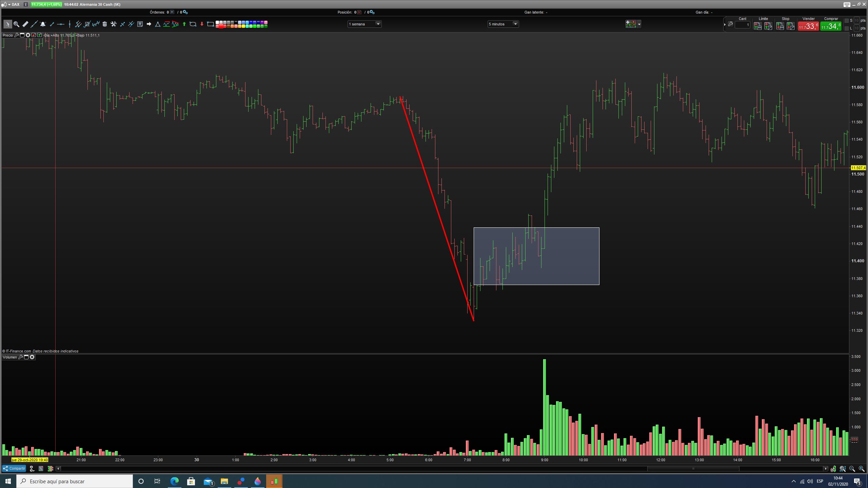Pick the yellow color swatch
868x488 pixels.
[243, 26]
